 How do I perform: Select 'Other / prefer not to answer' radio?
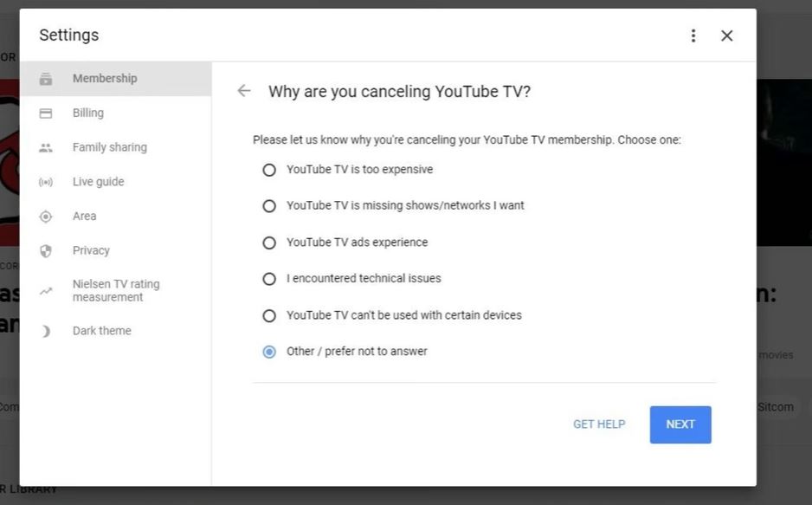268,352
